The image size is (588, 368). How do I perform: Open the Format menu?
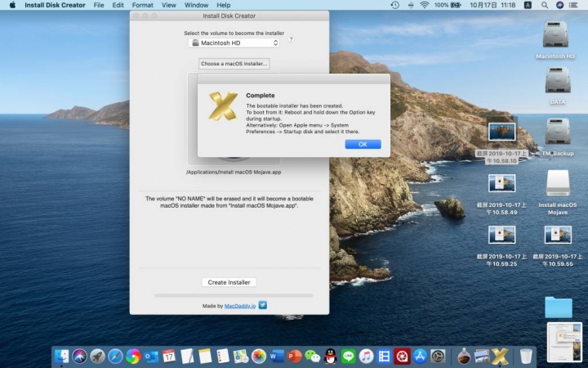tap(142, 5)
